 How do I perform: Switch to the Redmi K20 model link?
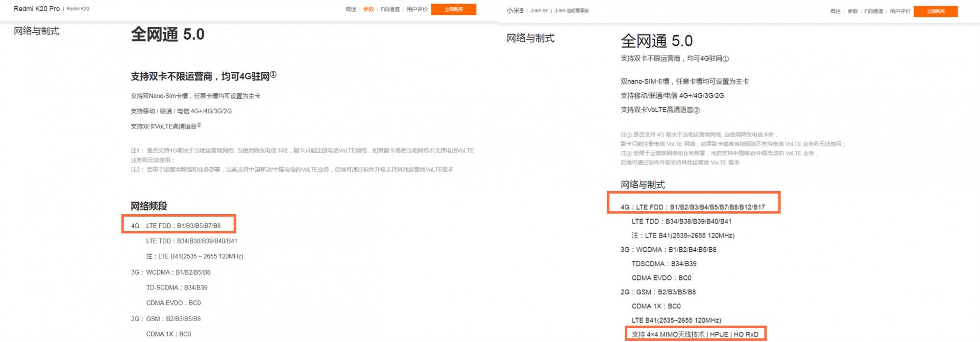point(78,9)
